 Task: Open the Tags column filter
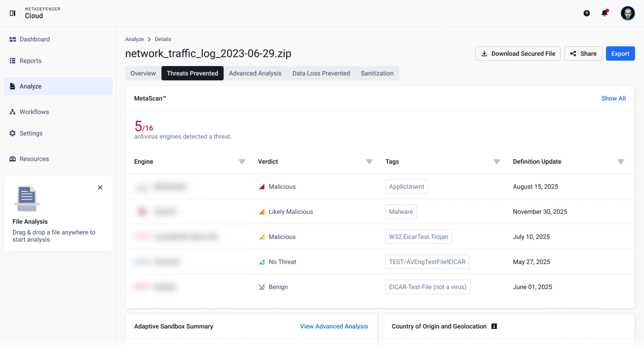[497, 162]
